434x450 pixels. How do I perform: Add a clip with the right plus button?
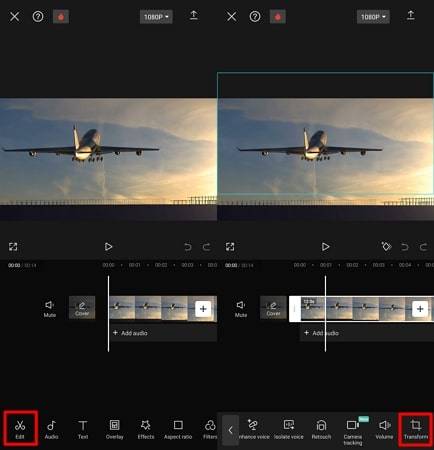pyautogui.click(x=420, y=309)
